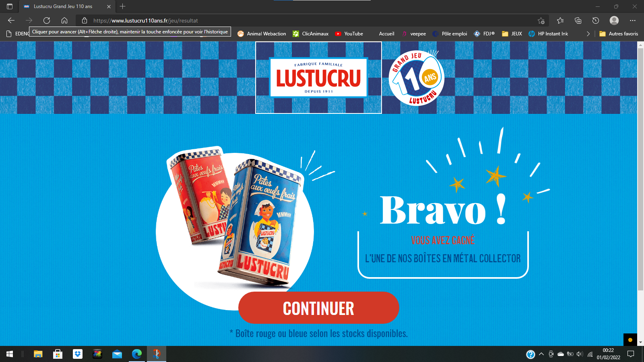Open the user profile menu
Image resolution: width=644 pixels, height=362 pixels.
(614, 21)
